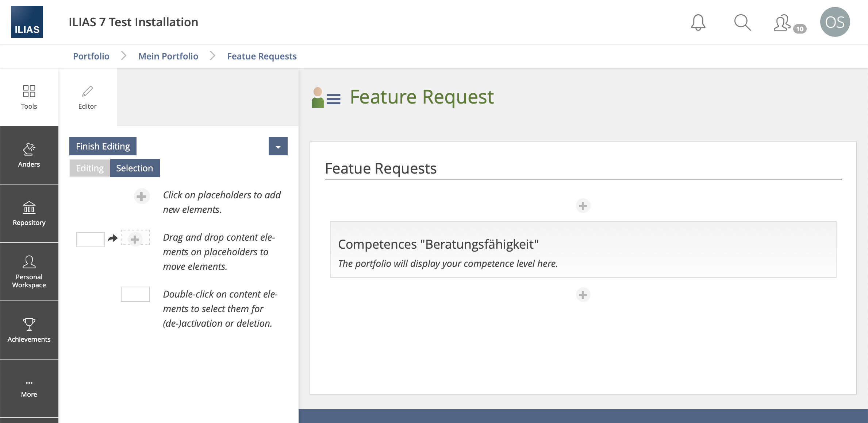Go to Mein Portfolio breadcrumb
868x423 pixels.
(168, 56)
